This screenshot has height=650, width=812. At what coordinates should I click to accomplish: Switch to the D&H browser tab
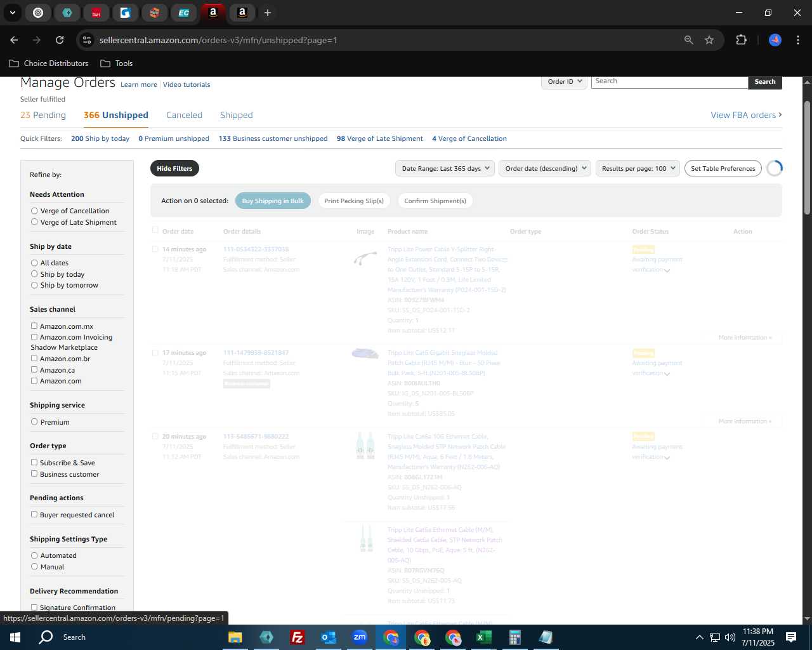[x=96, y=13]
